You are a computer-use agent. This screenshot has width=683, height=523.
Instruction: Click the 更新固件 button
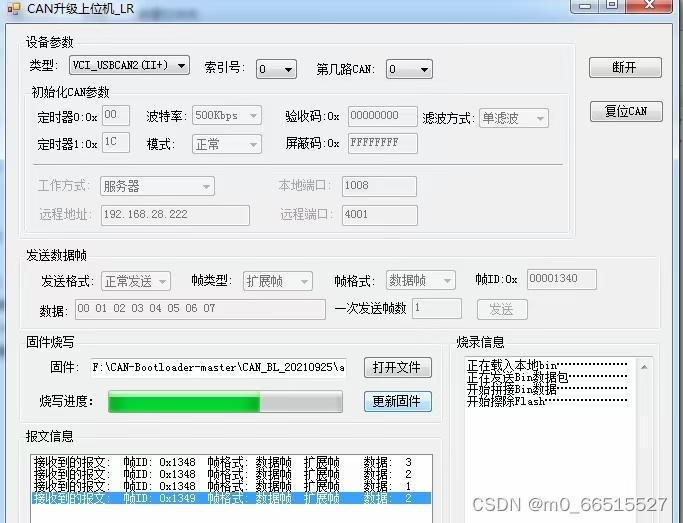pyautogui.click(x=398, y=402)
